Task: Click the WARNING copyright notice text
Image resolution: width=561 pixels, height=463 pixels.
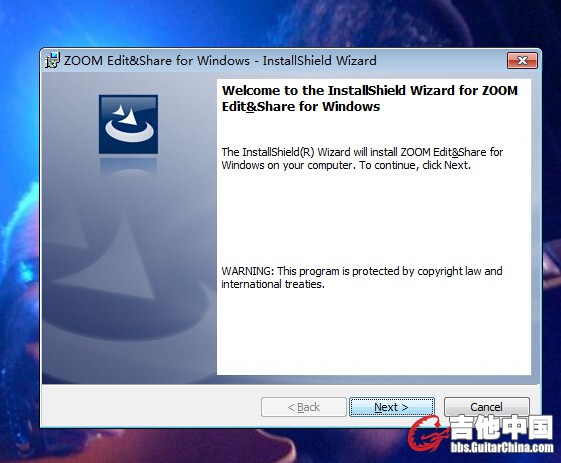Action: pyautogui.click(x=362, y=277)
